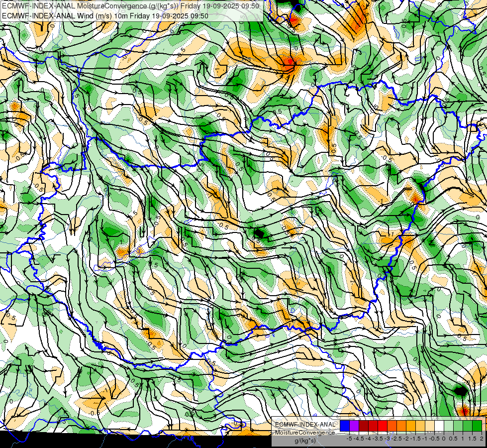Image resolution: width=487 pixels, height=448 pixels.
Task: Click the '-1.5' legend tick label
Action: click(415, 439)
